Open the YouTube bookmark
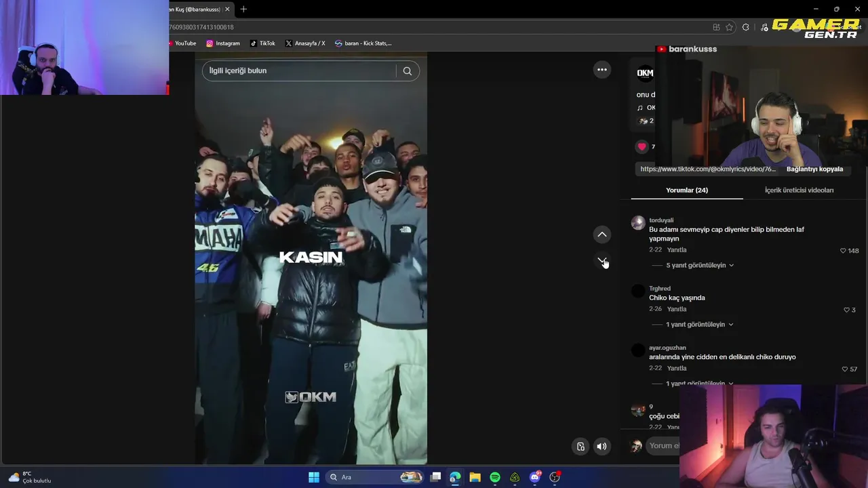The width and height of the screenshot is (868, 488). pyautogui.click(x=181, y=43)
